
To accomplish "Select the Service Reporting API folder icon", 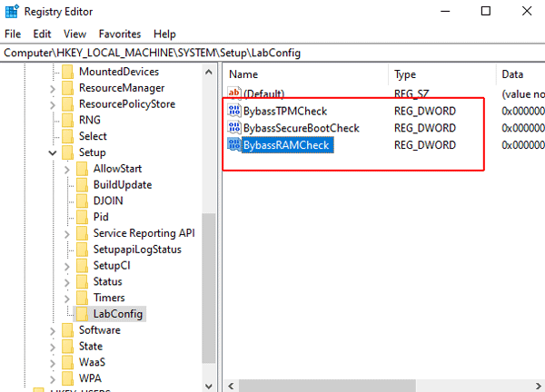I will point(83,233).
